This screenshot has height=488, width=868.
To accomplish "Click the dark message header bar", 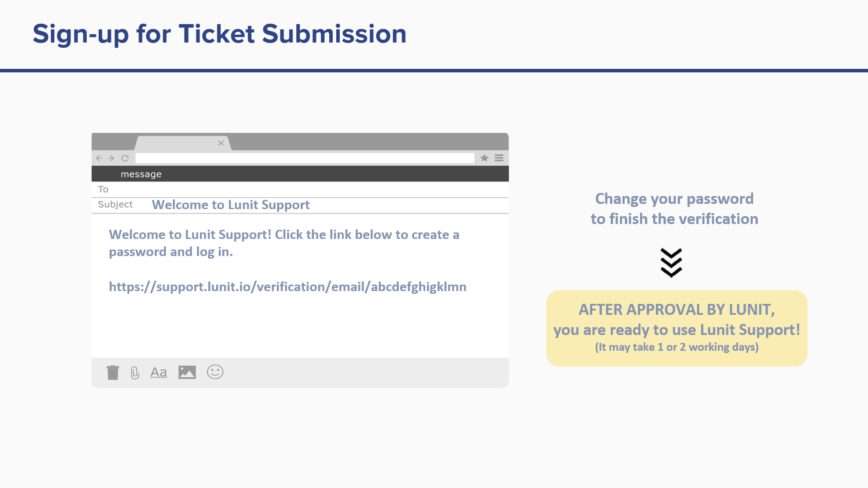I will click(300, 174).
